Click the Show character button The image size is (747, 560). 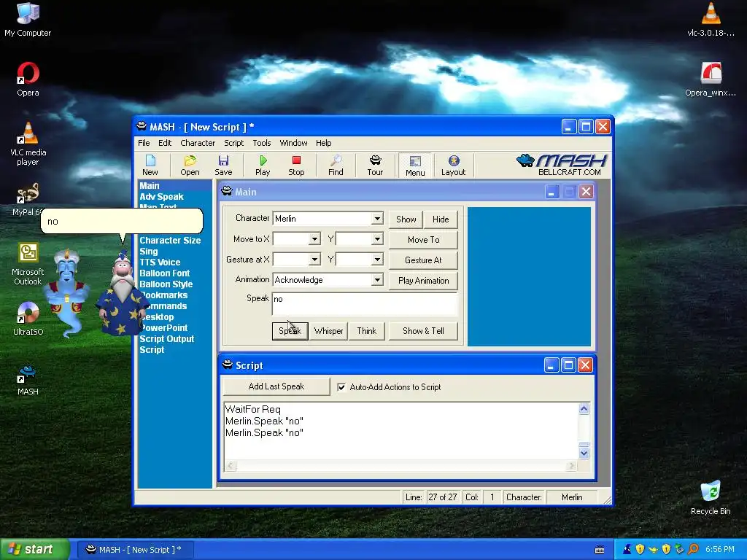pyautogui.click(x=406, y=219)
